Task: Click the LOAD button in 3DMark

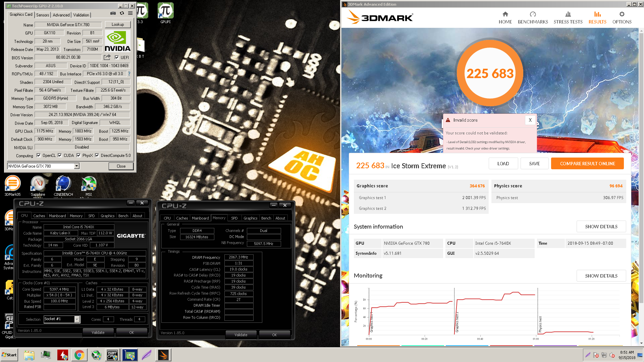Action: click(503, 164)
